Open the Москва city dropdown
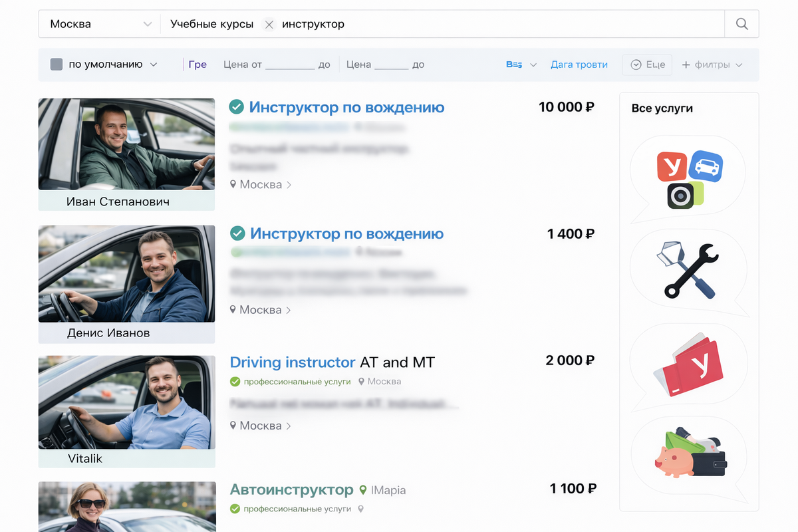798x532 pixels. click(x=100, y=24)
